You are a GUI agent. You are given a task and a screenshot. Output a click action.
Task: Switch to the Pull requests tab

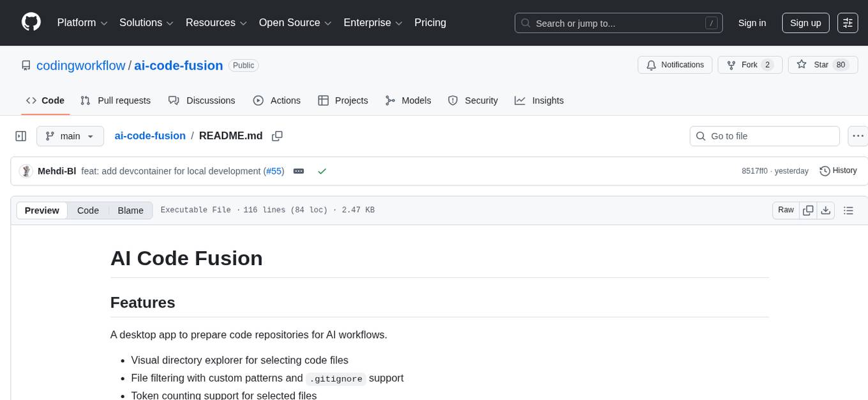(x=115, y=100)
